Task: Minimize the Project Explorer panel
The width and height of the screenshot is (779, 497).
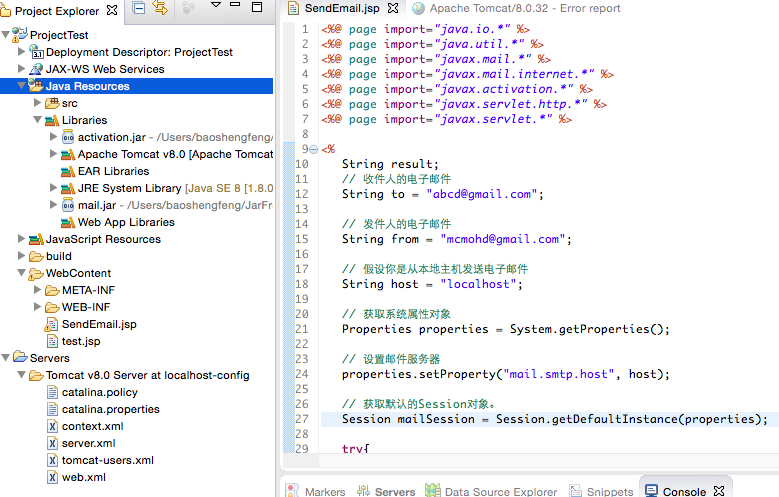Action: [x=235, y=4]
